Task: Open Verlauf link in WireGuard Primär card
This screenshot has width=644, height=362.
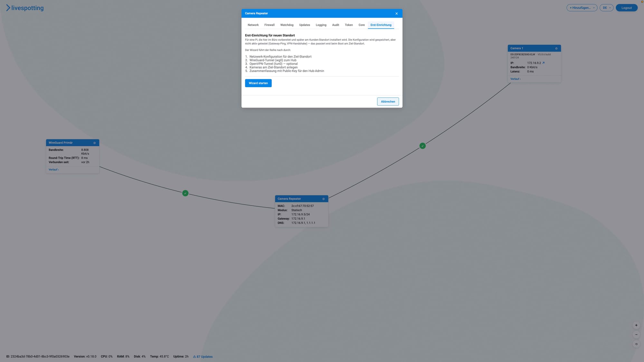Action: 54,170
